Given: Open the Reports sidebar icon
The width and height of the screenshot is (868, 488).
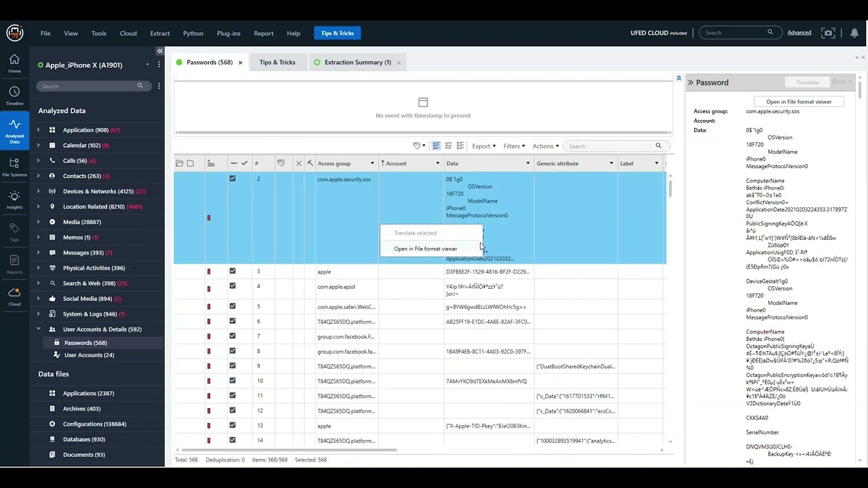Looking at the screenshot, I should (14, 264).
